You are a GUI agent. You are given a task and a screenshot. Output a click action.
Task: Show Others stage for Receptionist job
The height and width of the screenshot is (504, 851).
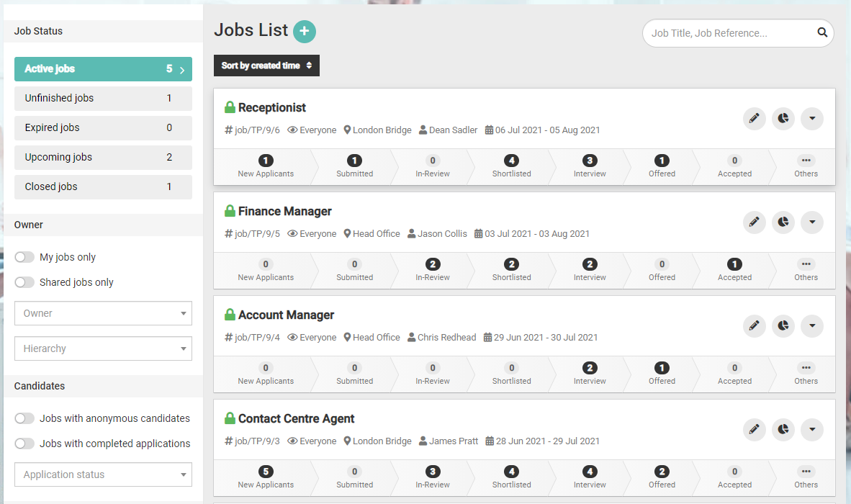tap(806, 166)
